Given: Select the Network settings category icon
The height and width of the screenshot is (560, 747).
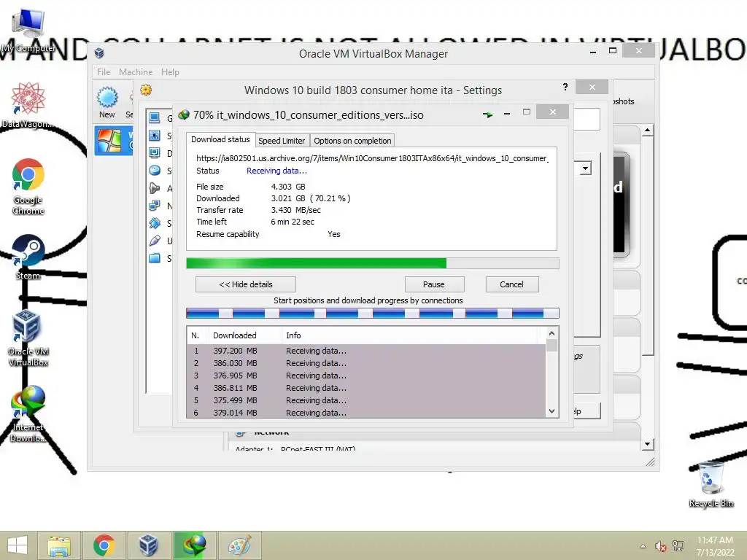Looking at the screenshot, I should click(155, 206).
